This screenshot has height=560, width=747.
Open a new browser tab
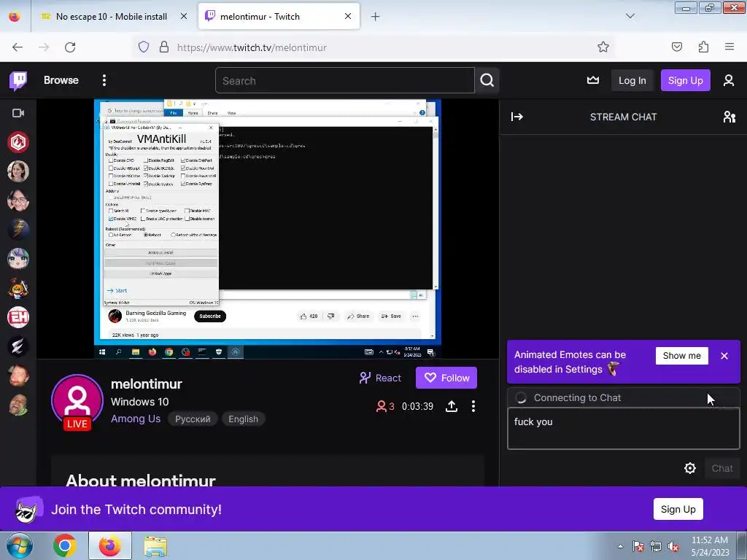(376, 17)
